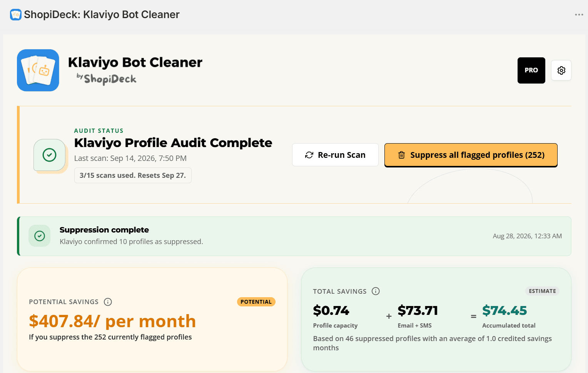Click the Re-run Scan button
The height and width of the screenshot is (373, 588).
[x=335, y=155]
